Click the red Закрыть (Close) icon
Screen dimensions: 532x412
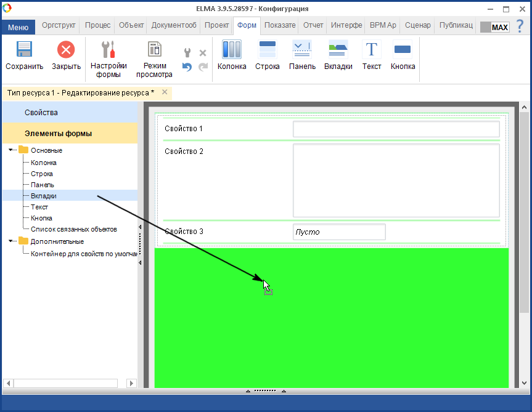pos(66,50)
